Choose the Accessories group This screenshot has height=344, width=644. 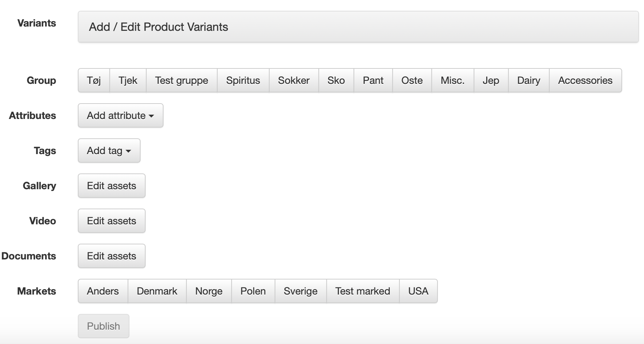coord(585,80)
